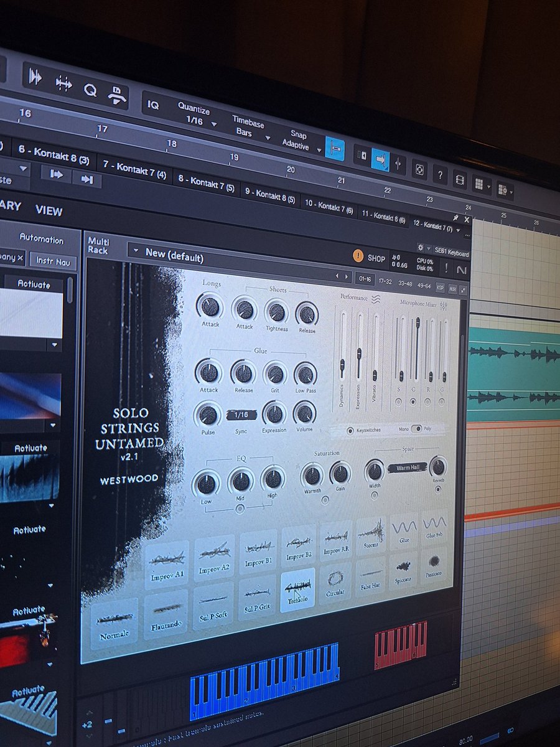Select the Sul P Grit articulation
The image size is (560, 747).
[257, 597]
